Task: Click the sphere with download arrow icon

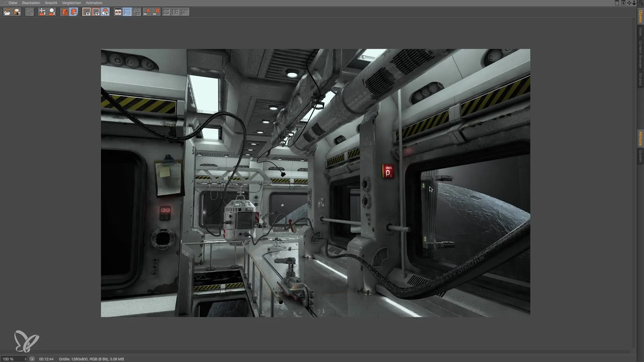Action: tap(52, 12)
